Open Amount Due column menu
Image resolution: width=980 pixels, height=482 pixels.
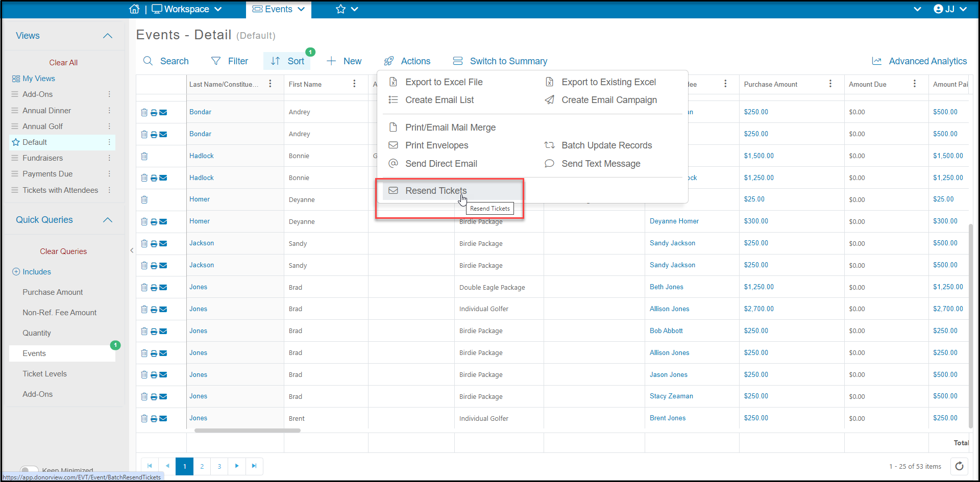pos(915,84)
